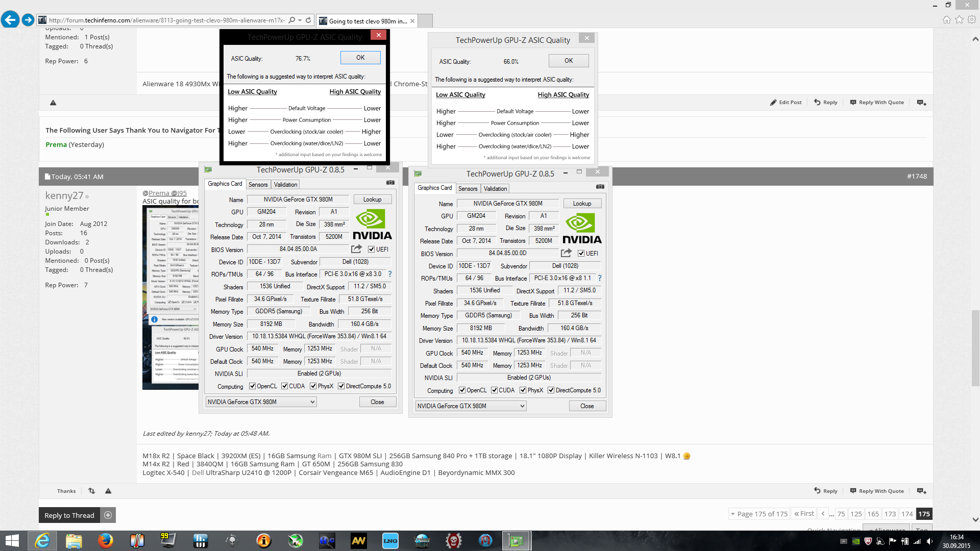Go to page 174 in pagination
This screenshot has height=551, width=980.
coord(907,514)
